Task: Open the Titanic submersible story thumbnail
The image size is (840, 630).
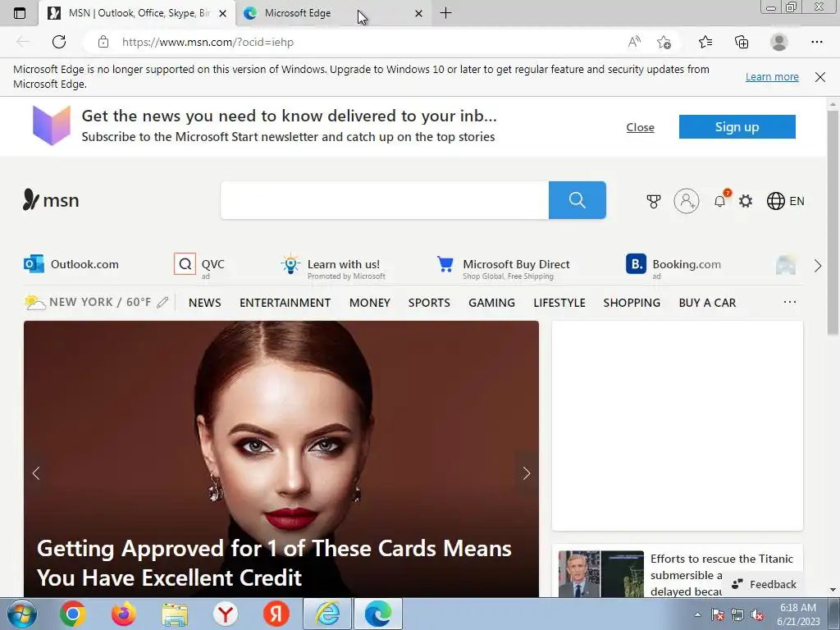Action: click(601, 573)
